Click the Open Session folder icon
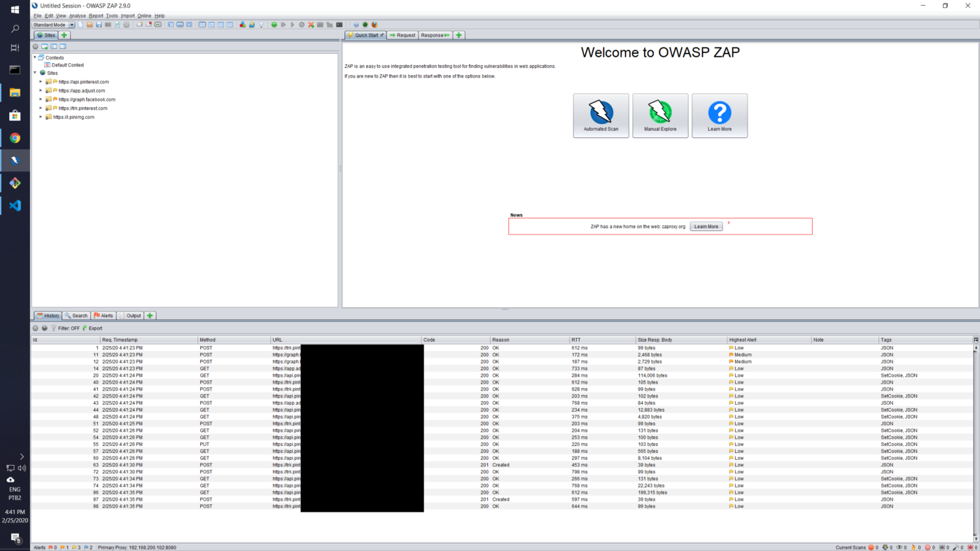980x551 pixels. click(x=90, y=25)
